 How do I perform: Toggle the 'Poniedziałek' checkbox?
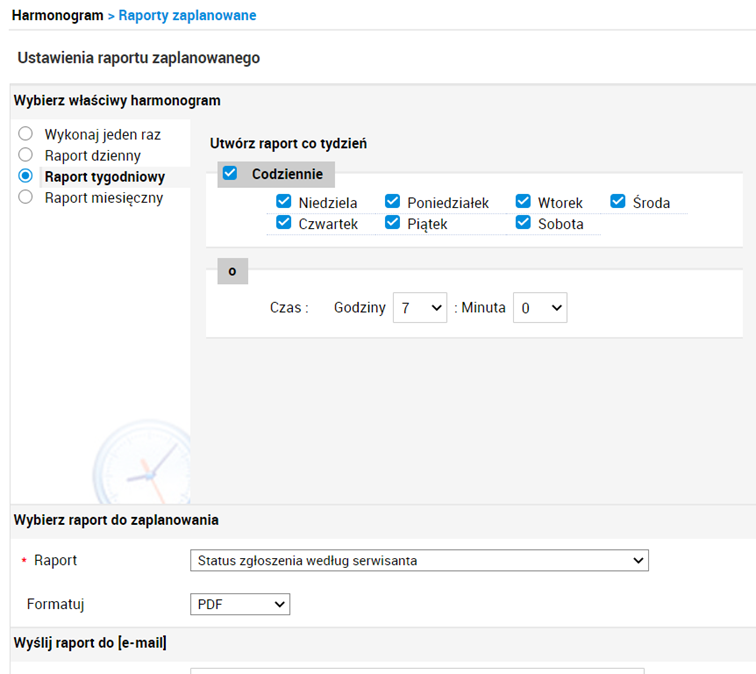pos(392,201)
